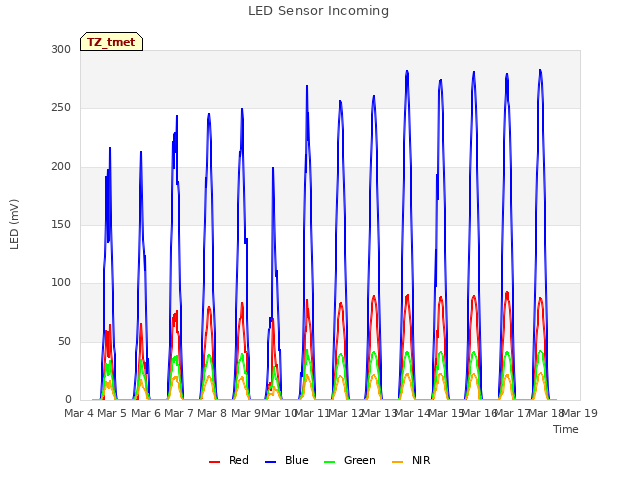Click the 250 y-axis tick label
Screen dimensions: 640x480
(61, 108)
